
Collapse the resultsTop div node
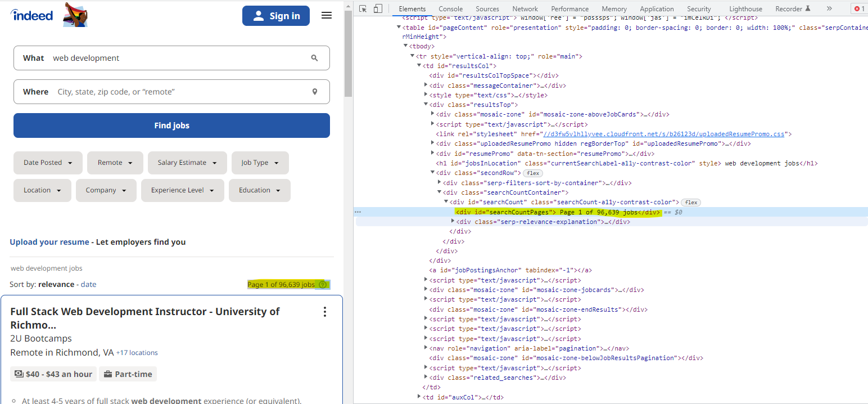pos(426,105)
